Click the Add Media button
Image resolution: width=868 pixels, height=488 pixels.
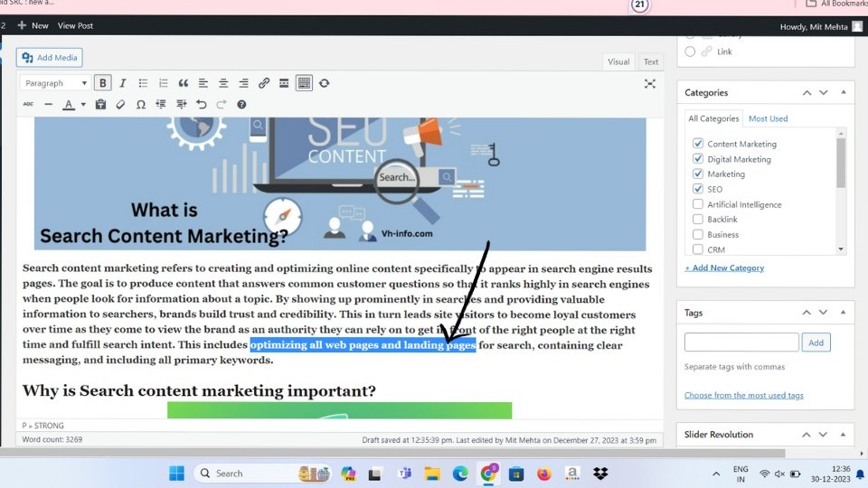click(49, 58)
